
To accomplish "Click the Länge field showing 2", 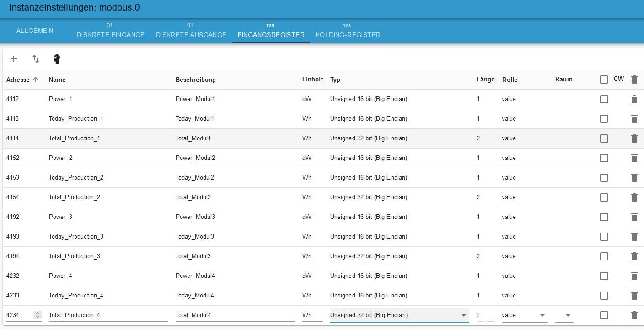I will tap(485, 315).
